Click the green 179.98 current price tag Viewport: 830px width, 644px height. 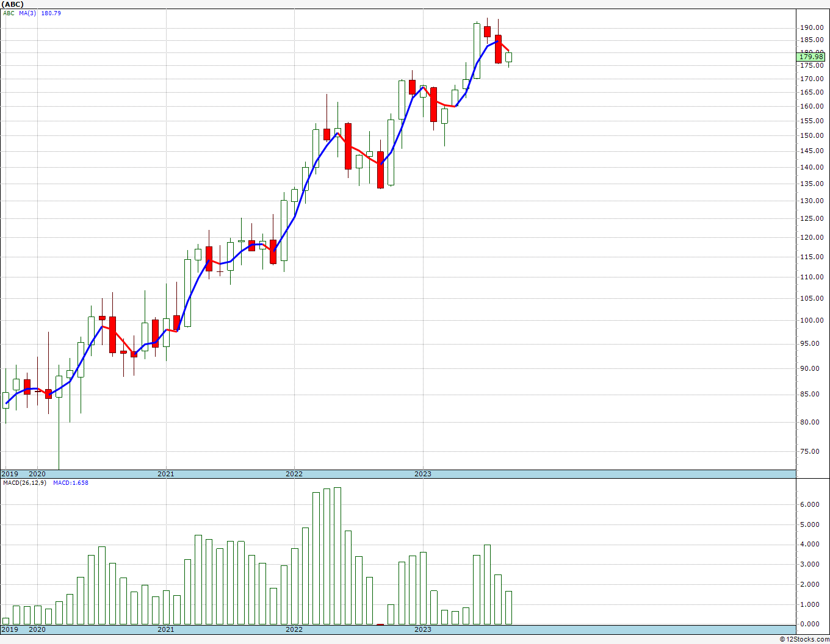point(811,57)
